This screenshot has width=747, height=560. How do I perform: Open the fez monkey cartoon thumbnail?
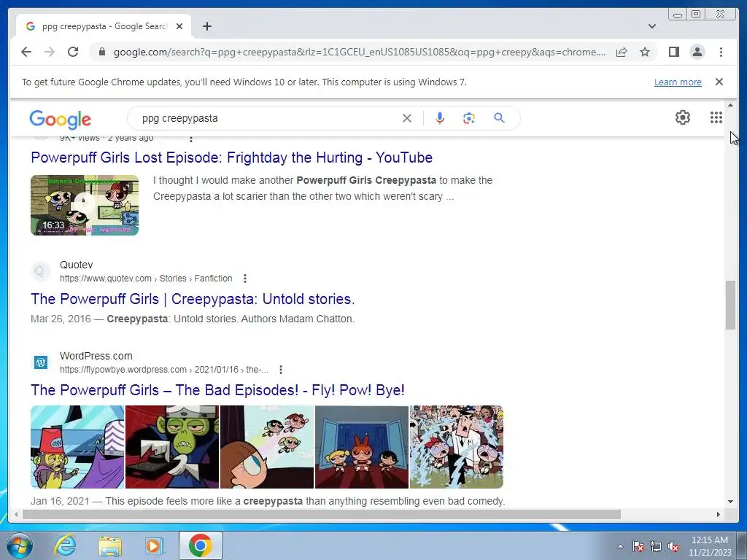[x=77, y=447]
